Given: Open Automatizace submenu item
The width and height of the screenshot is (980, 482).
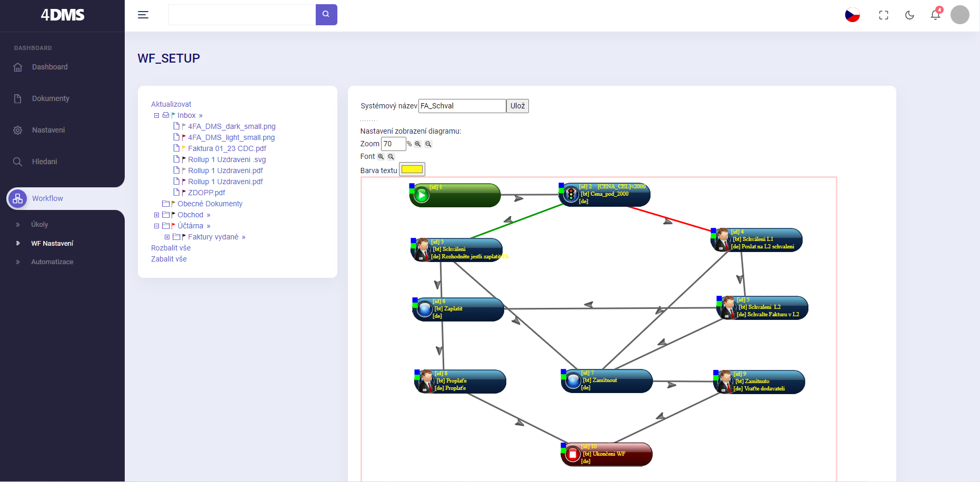Looking at the screenshot, I should (x=52, y=262).
